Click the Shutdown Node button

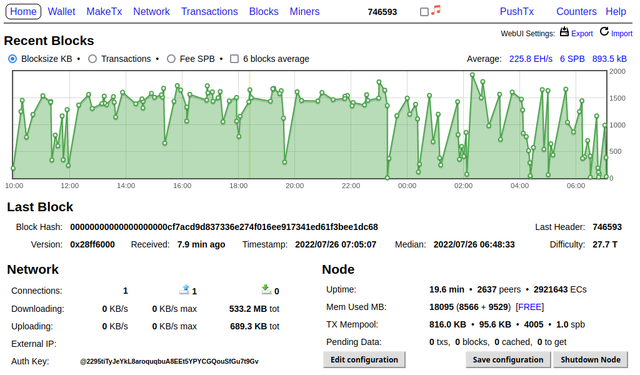tap(590, 359)
